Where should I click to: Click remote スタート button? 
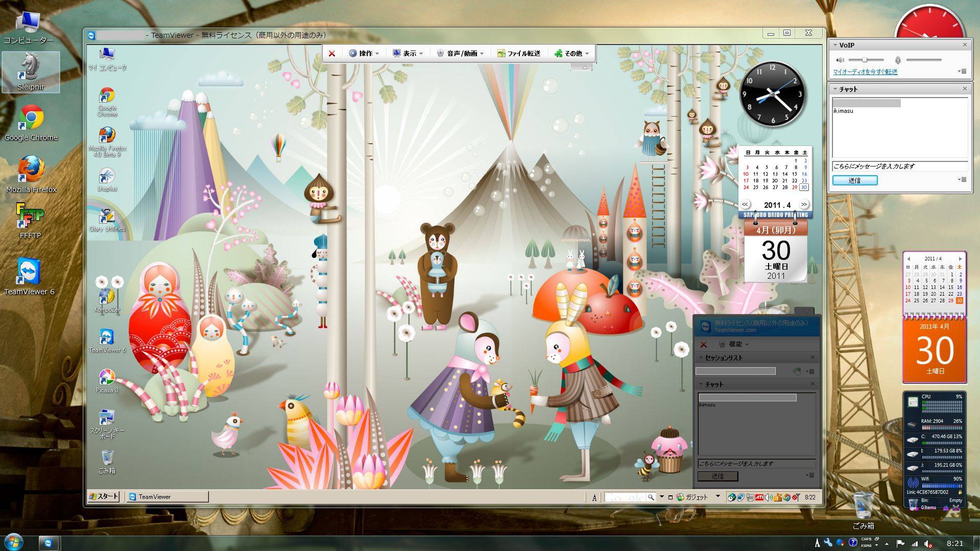click(104, 496)
